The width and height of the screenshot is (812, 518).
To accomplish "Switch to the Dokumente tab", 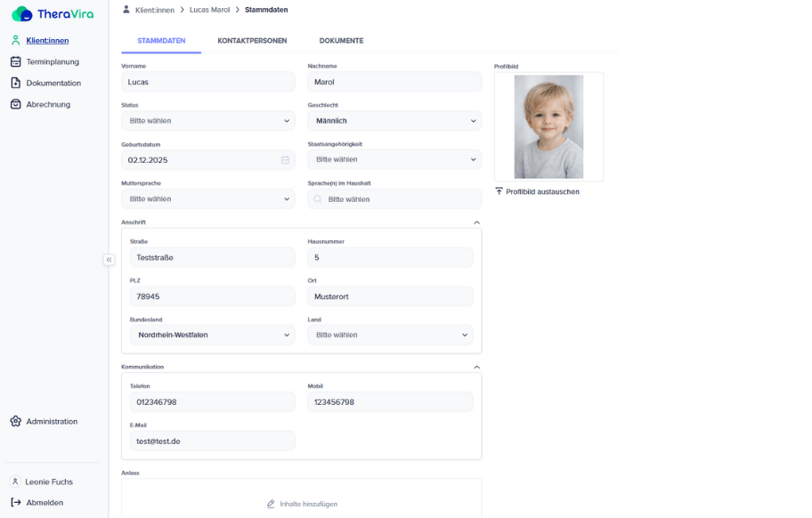I will pos(341,41).
